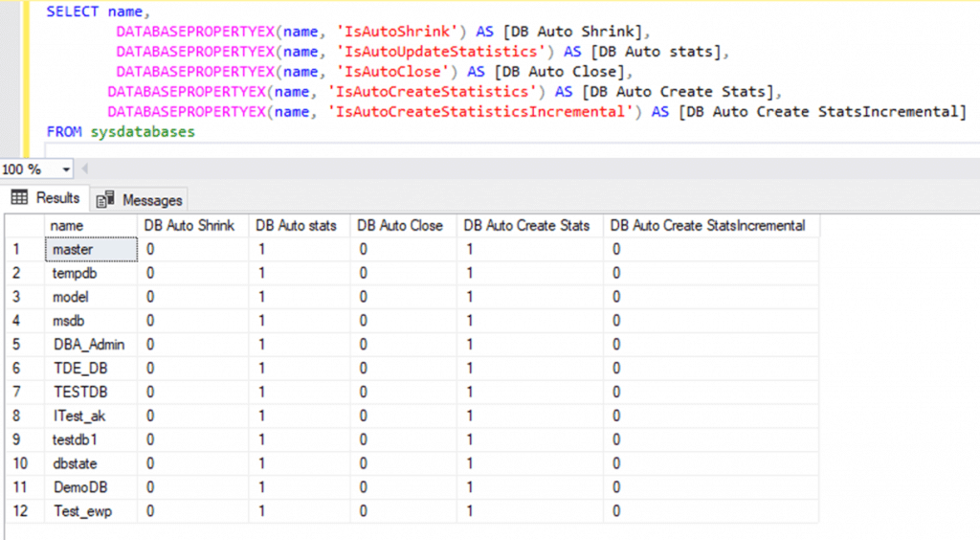This screenshot has height=540, width=980.
Task: Select the DBA_Admin name cell
Action: (x=89, y=344)
